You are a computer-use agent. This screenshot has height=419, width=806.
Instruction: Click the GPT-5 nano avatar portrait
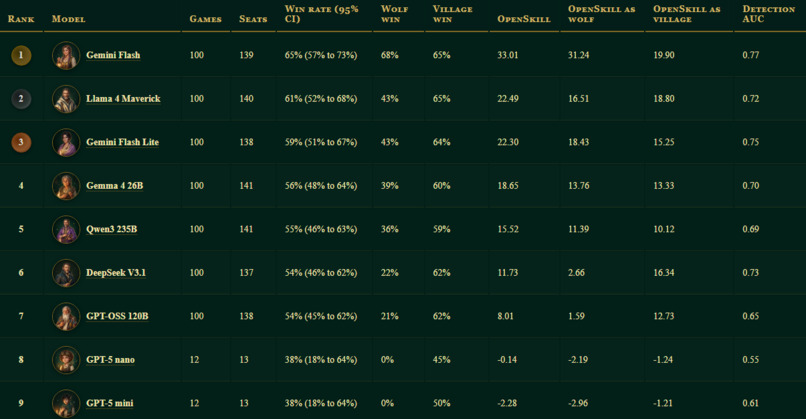[66, 360]
